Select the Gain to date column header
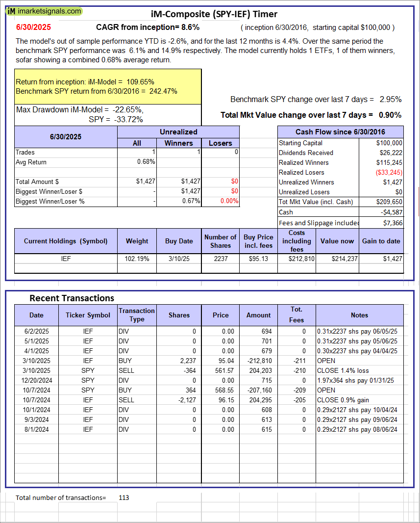The width and height of the screenshot is (420, 523). click(x=380, y=241)
